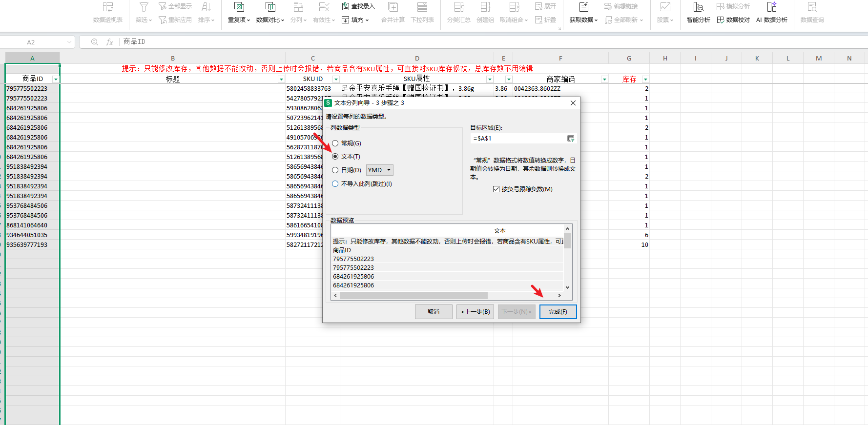Uncheck 按负号跟踪负数 checkbox
868x425 pixels.
(496, 189)
